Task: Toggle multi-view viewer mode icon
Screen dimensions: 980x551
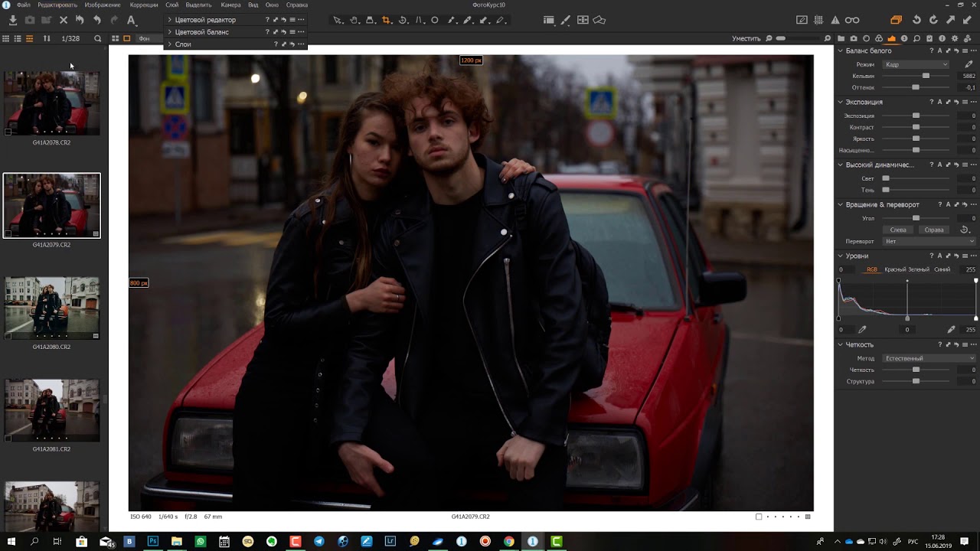Action: pyautogui.click(x=115, y=38)
